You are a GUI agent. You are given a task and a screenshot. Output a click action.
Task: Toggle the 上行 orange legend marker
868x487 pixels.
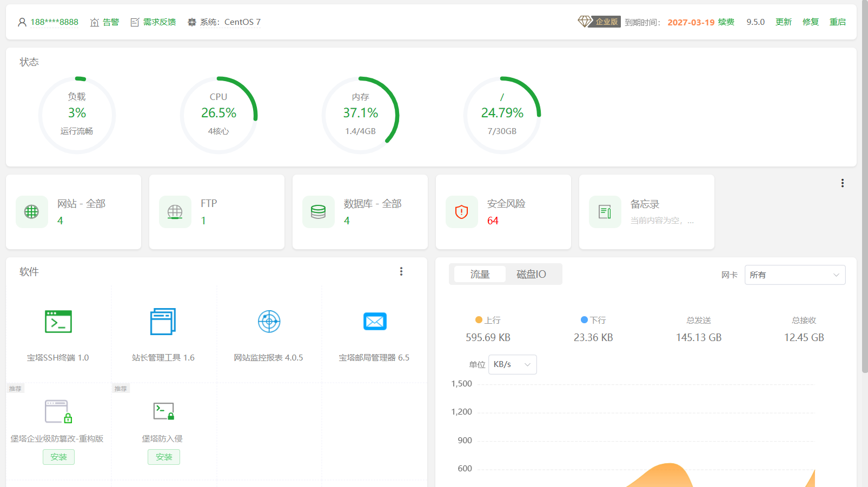(479, 320)
